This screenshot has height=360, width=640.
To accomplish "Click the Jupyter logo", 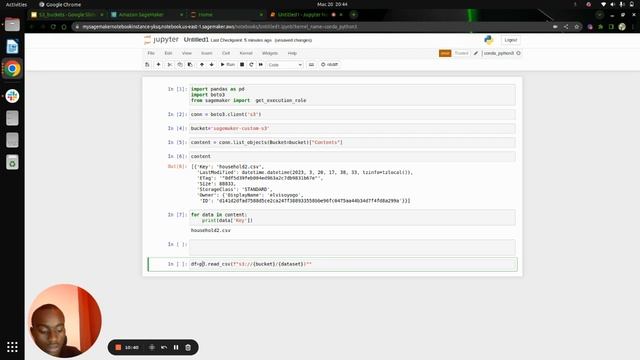I will (161, 40).
